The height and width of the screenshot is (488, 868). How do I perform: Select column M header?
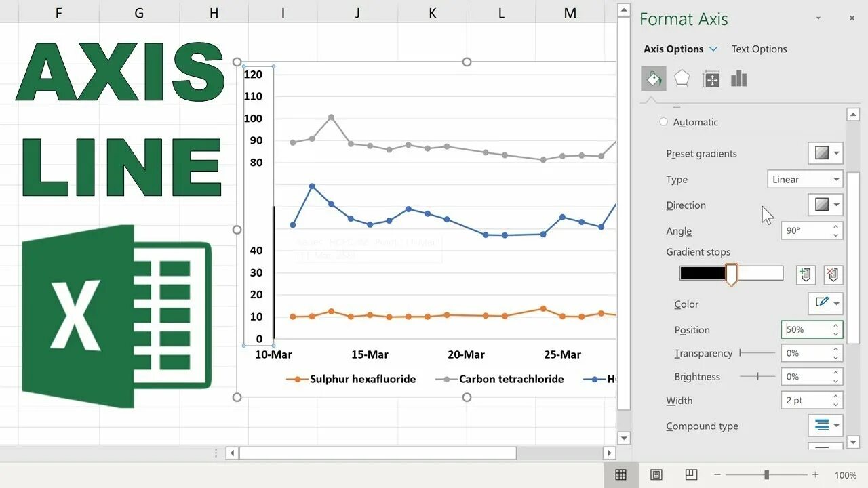pos(570,13)
